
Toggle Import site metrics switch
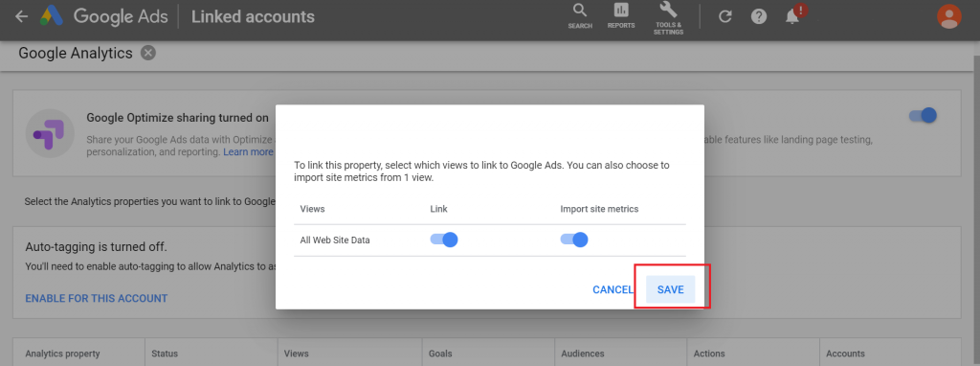click(574, 240)
